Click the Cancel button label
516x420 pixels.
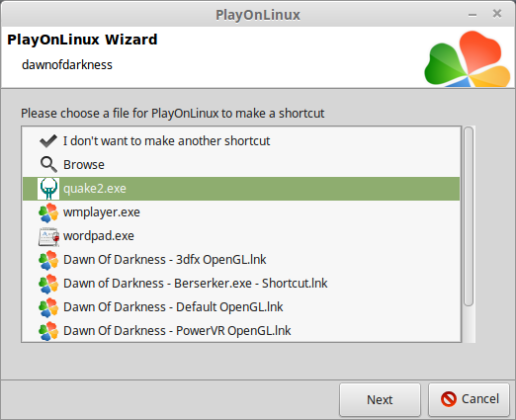point(480,399)
